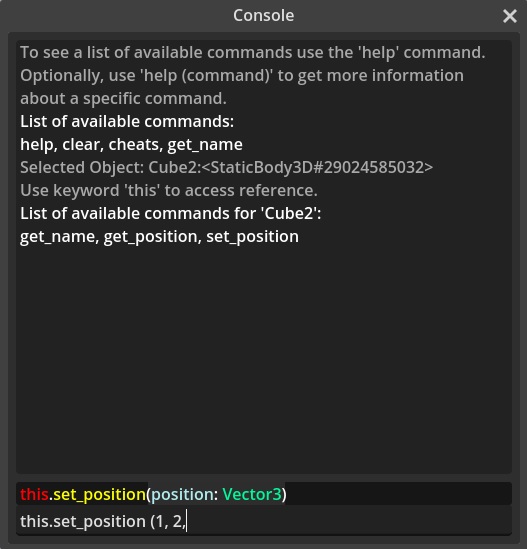The width and height of the screenshot is (527, 549).
Task: Click the 'position:' parameter name in the hint
Action: tap(184, 494)
